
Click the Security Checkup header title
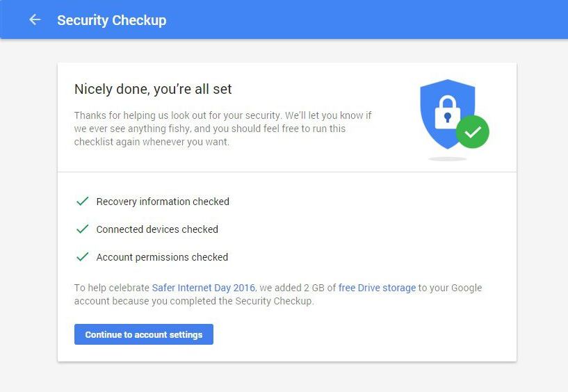click(112, 20)
